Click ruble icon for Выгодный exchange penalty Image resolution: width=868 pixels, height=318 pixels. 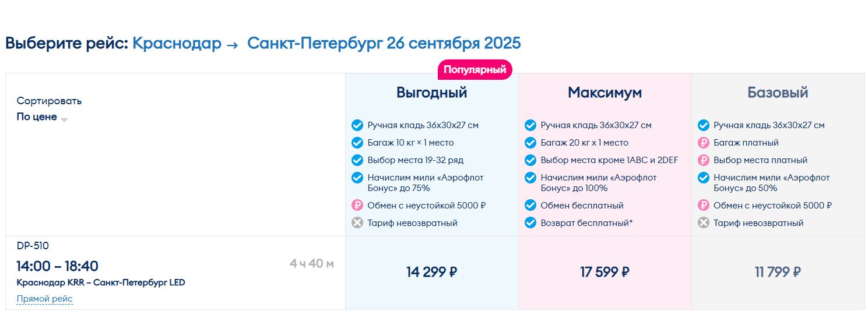[x=357, y=206]
